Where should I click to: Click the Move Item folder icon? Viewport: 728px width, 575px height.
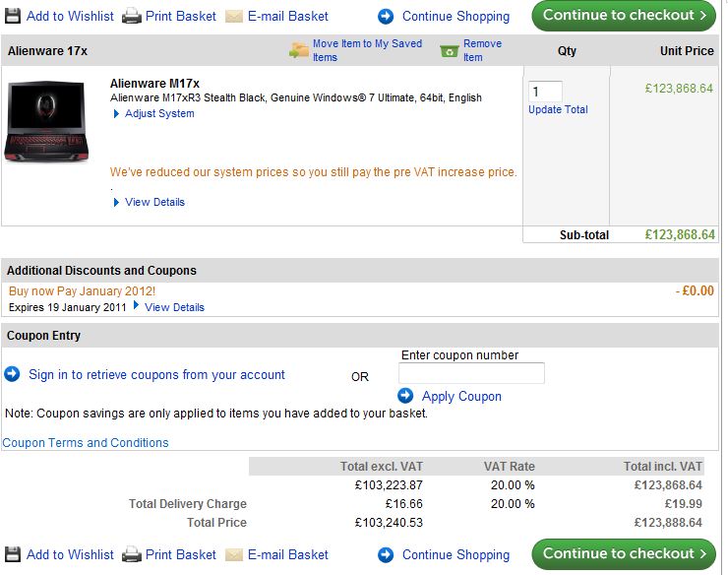(299, 50)
